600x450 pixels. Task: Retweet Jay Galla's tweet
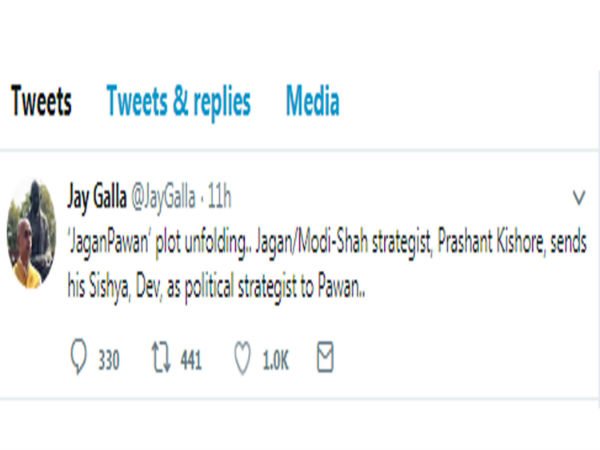point(159,359)
